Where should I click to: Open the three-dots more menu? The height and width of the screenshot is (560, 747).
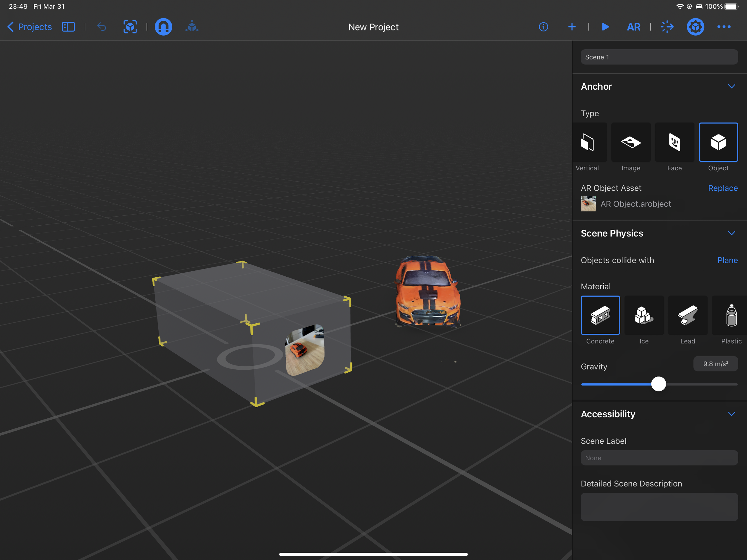tap(724, 27)
